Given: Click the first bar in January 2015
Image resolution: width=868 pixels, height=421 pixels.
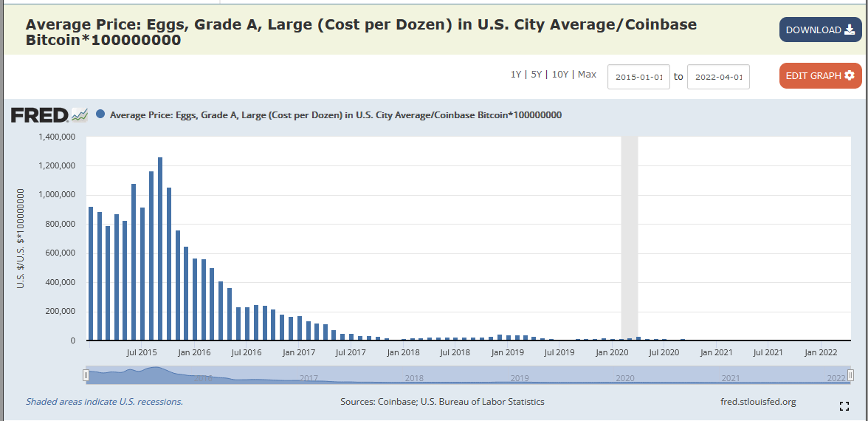Looking at the screenshot, I should 91,273.
